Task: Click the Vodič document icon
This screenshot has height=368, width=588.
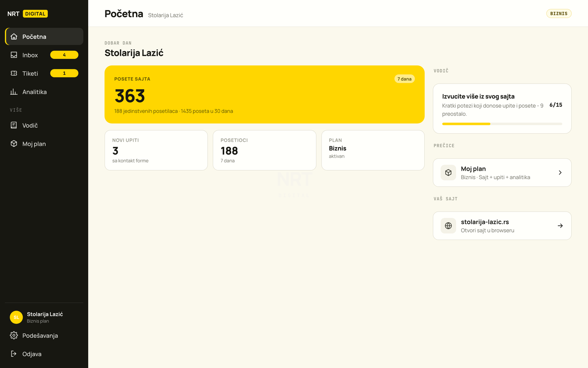Action: pos(14,125)
